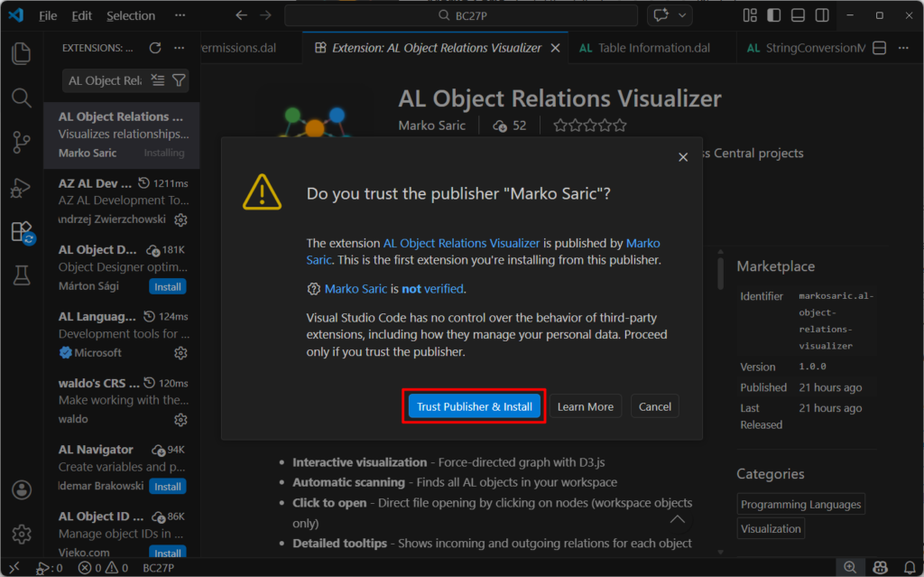The image size is (924, 577).
Task: Click Trust Publisher & Install button
Action: (474, 406)
